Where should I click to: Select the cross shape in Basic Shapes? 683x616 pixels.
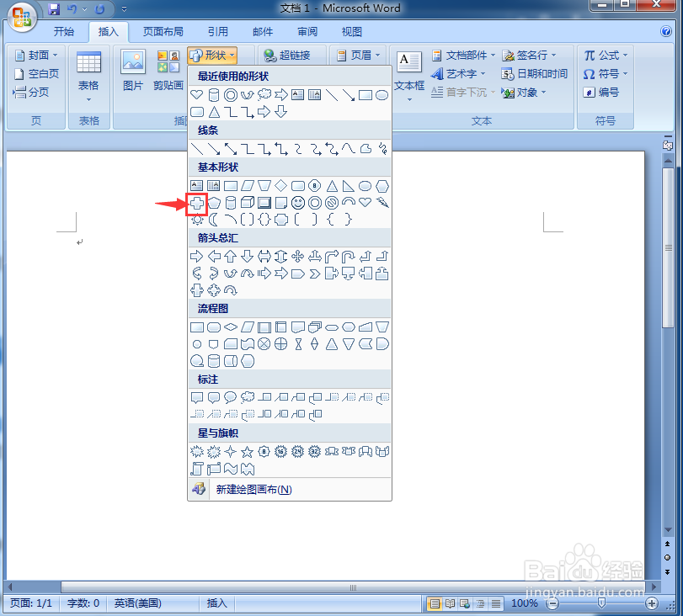pyautogui.click(x=197, y=203)
